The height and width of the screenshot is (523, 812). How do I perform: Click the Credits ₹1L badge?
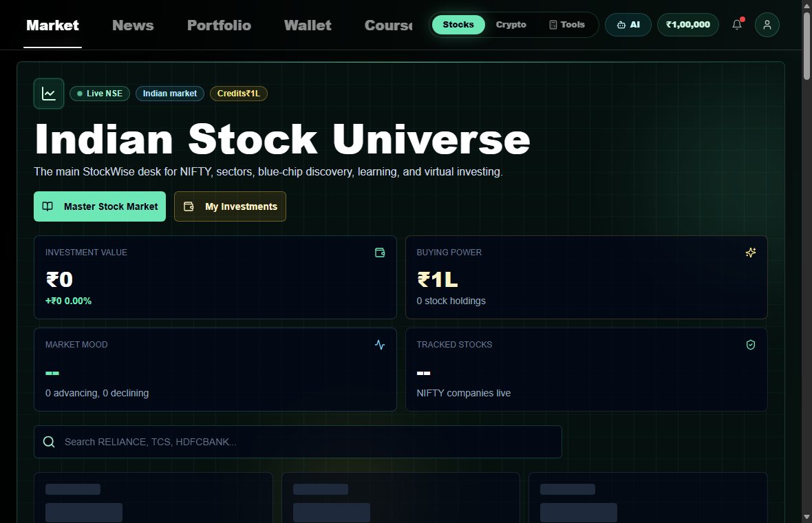click(x=239, y=94)
